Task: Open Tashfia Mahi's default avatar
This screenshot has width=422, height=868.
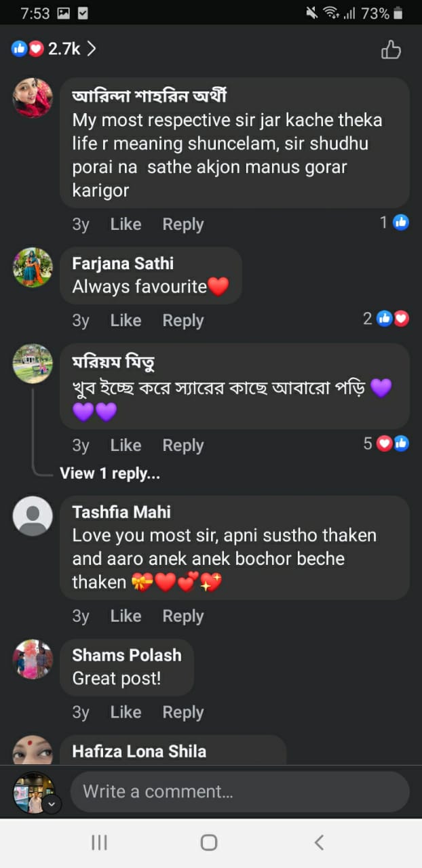Action: [33, 516]
